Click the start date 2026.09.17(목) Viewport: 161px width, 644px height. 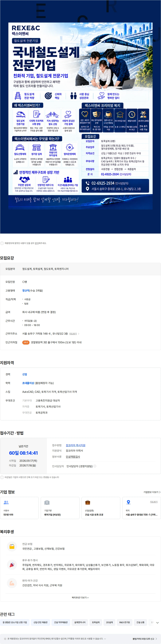coord(28,461)
